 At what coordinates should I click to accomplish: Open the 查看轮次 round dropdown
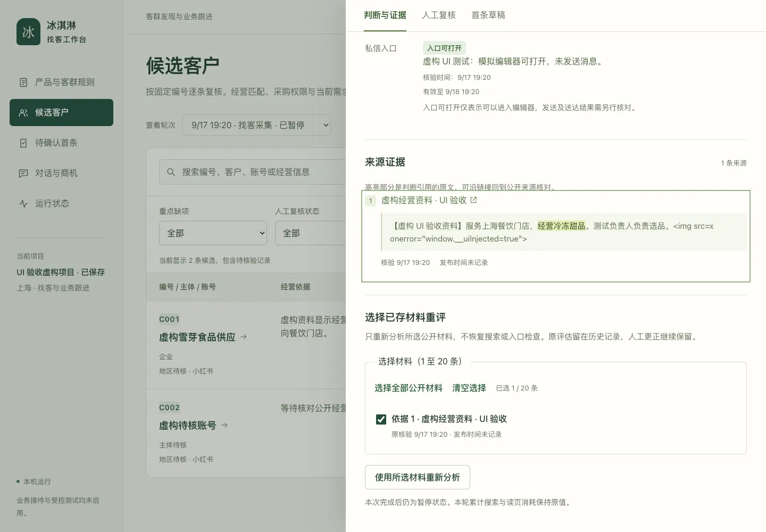[x=256, y=126]
